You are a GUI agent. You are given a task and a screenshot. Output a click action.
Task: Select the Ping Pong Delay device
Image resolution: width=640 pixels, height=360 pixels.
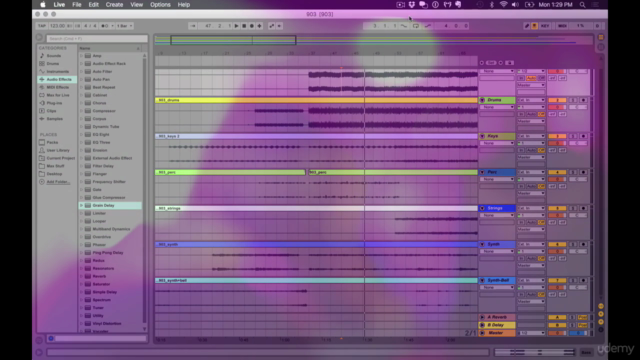coord(108,253)
